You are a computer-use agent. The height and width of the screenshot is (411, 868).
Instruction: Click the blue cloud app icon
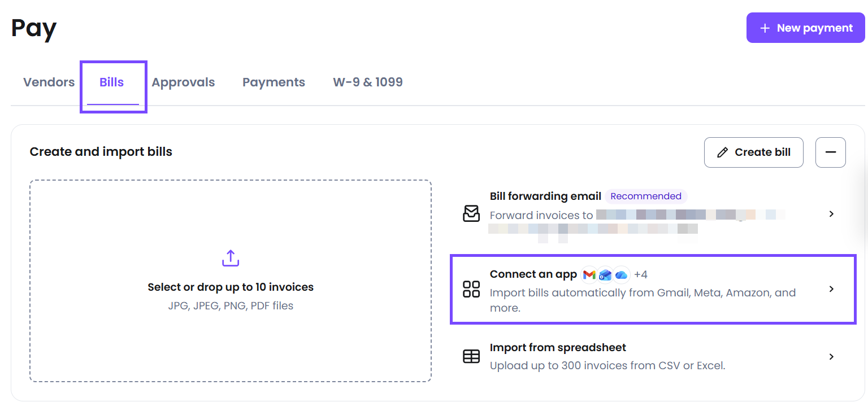[622, 274]
